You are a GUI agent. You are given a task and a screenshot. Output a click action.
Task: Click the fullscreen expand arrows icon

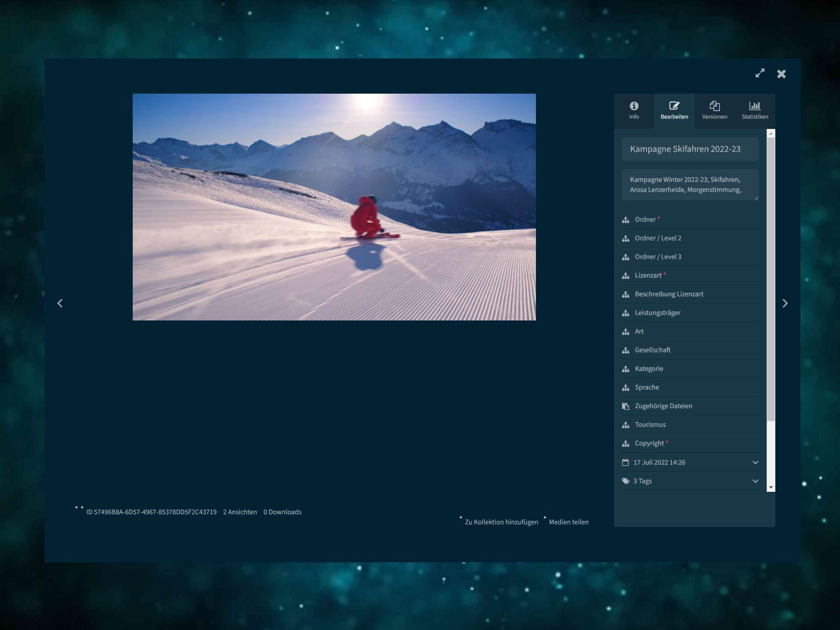pyautogui.click(x=760, y=73)
